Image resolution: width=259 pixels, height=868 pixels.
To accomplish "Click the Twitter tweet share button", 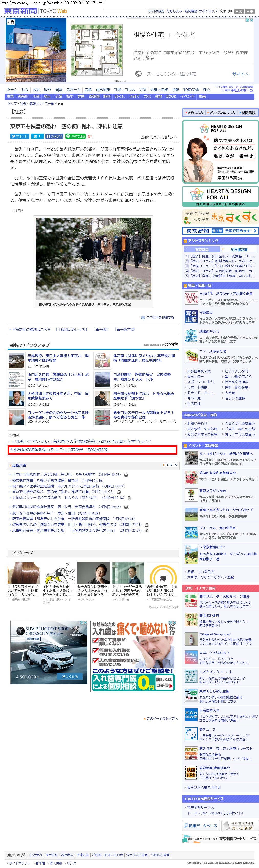I will (19, 136).
